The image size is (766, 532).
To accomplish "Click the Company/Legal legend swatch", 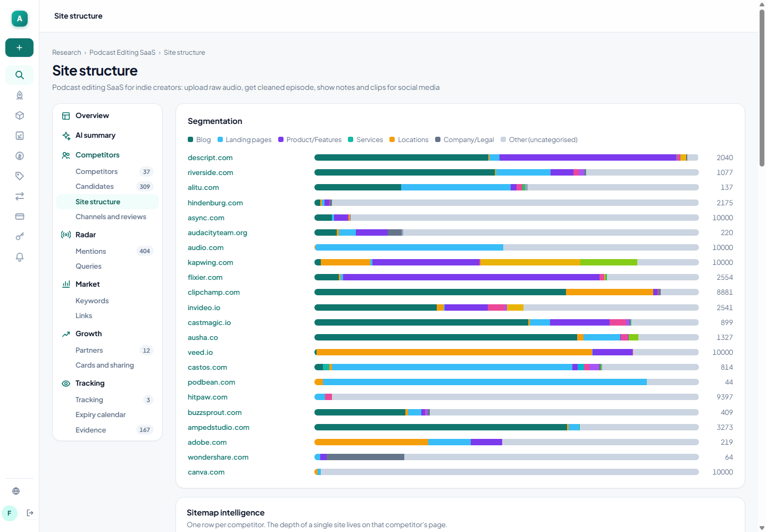I will tap(438, 139).
